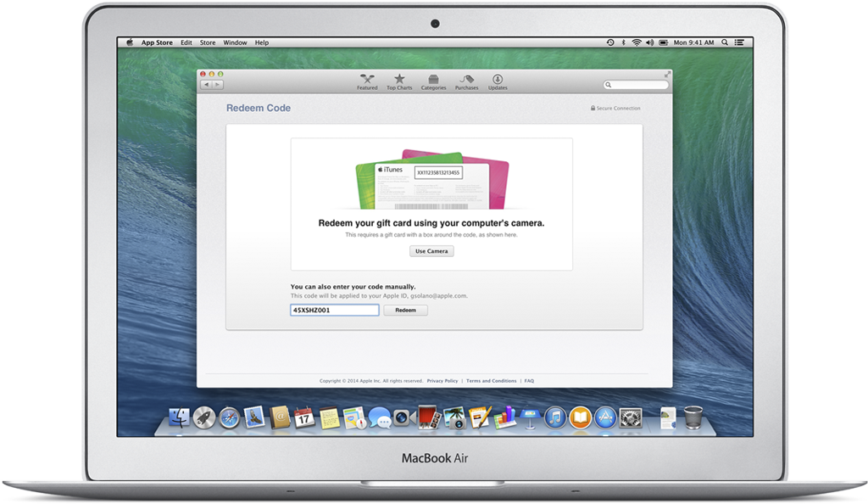
Task: Open the Store menu
Action: tap(208, 42)
